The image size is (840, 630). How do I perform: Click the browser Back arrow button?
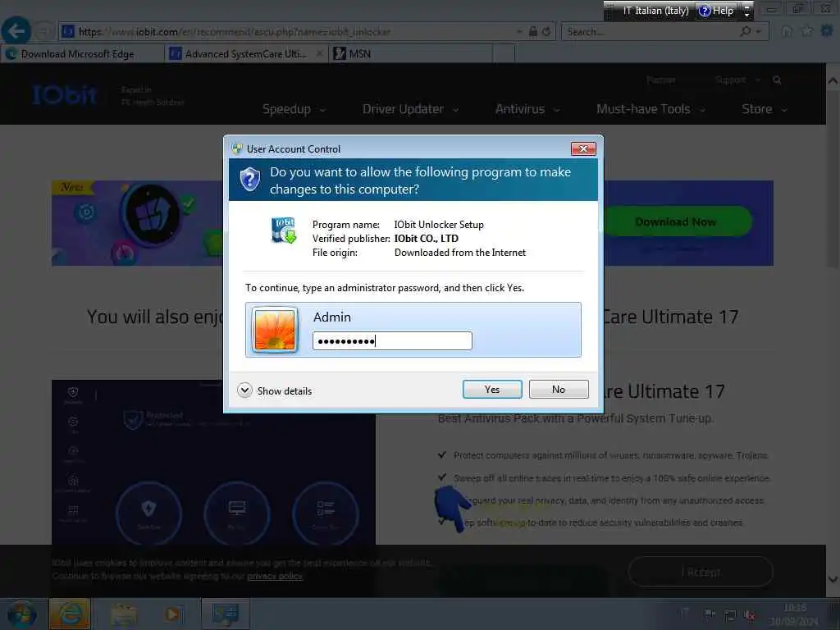pyautogui.click(x=16, y=32)
